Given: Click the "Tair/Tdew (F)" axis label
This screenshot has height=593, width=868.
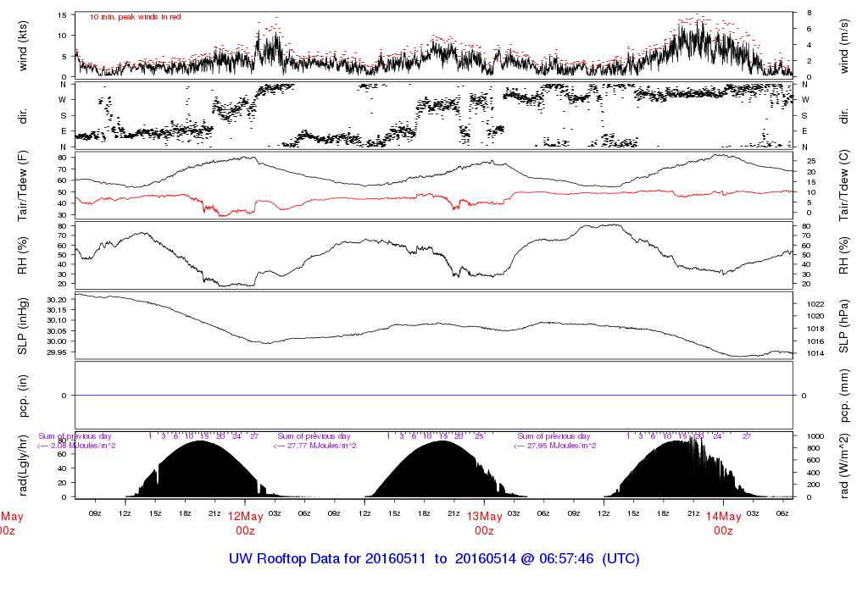Looking at the screenshot, I should [x=23, y=186].
